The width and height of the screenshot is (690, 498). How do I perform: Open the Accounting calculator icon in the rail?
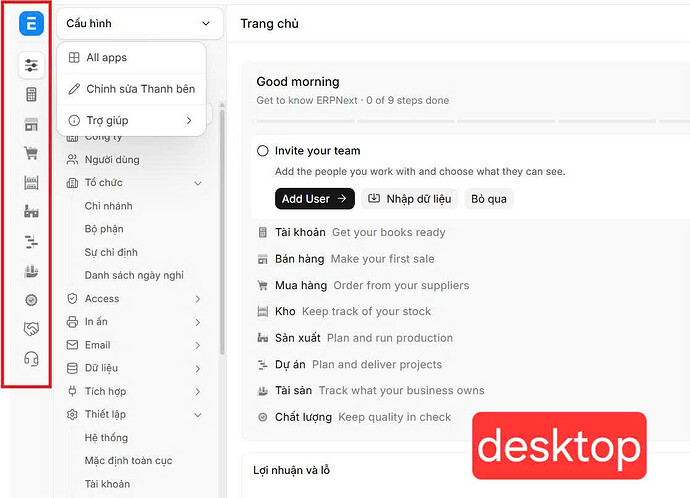[x=31, y=94]
